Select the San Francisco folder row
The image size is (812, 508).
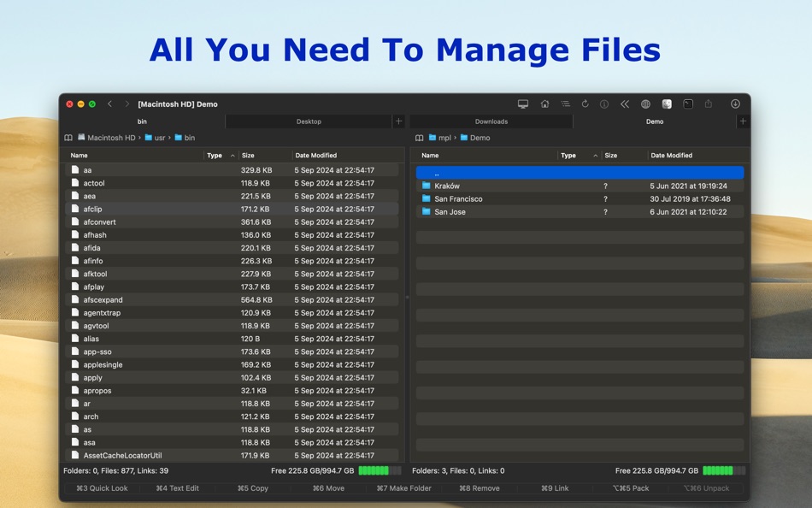coord(580,198)
